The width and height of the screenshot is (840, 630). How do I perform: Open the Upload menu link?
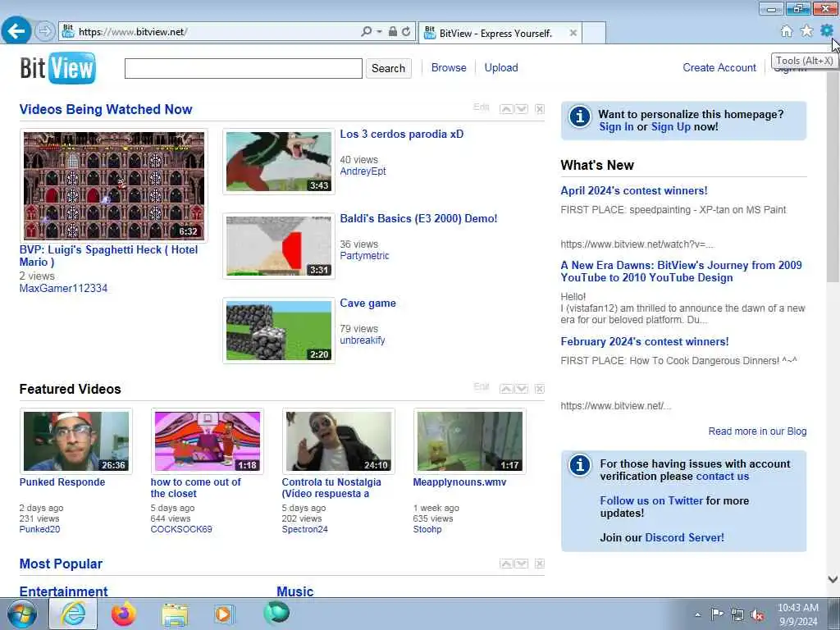tap(501, 67)
